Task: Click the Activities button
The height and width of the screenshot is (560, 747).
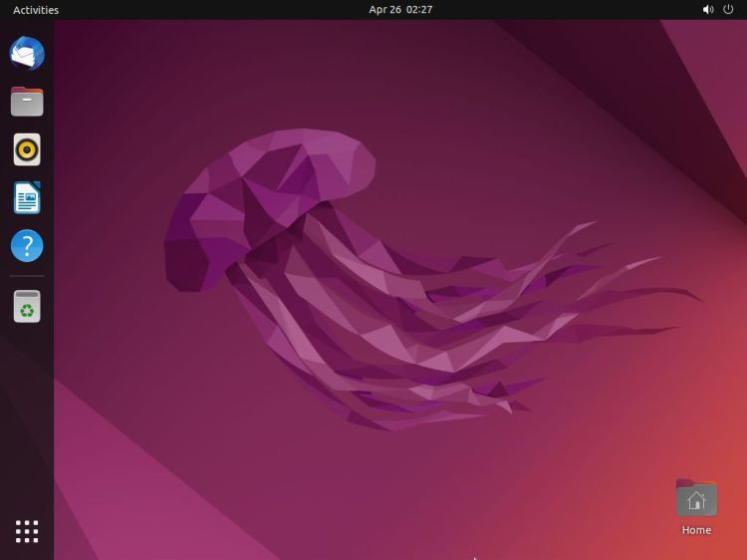Action: tap(36, 10)
